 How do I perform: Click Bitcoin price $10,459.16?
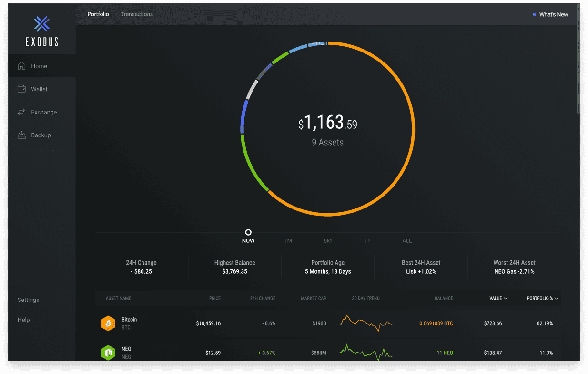point(208,323)
